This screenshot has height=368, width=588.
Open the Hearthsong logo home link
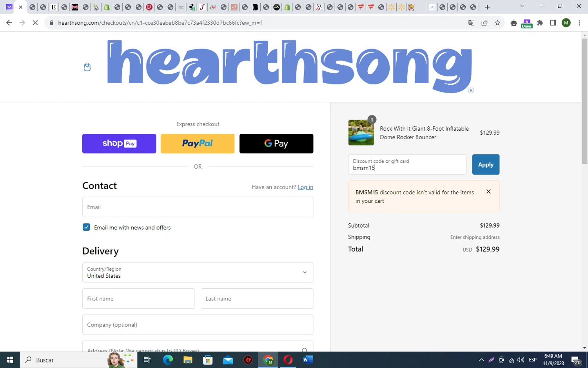point(290,66)
